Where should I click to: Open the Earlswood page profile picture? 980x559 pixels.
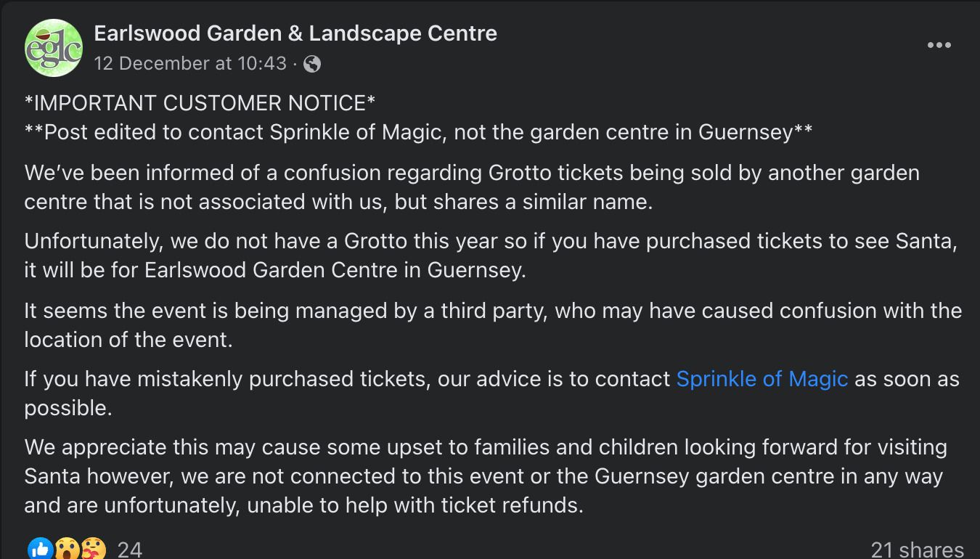click(54, 47)
